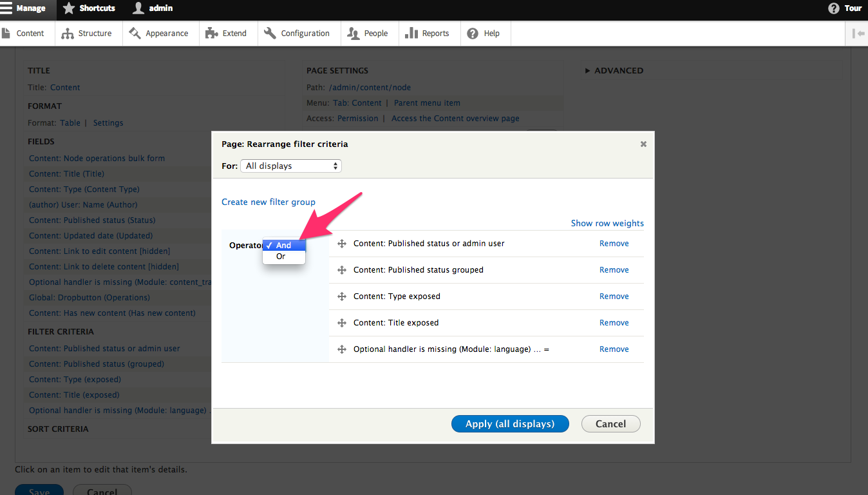Click Content: Title (exposed) in Filter Criteria
Viewport: 868px width, 495px height.
(x=74, y=395)
